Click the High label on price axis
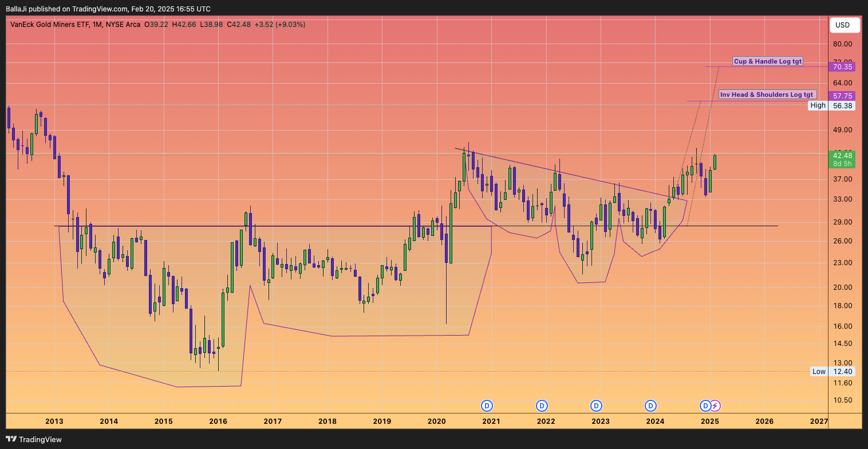The width and height of the screenshot is (868, 449). tap(818, 105)
